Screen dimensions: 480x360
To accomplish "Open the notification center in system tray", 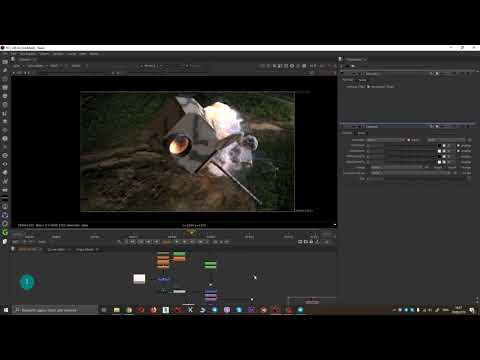I will click(472, 310).
